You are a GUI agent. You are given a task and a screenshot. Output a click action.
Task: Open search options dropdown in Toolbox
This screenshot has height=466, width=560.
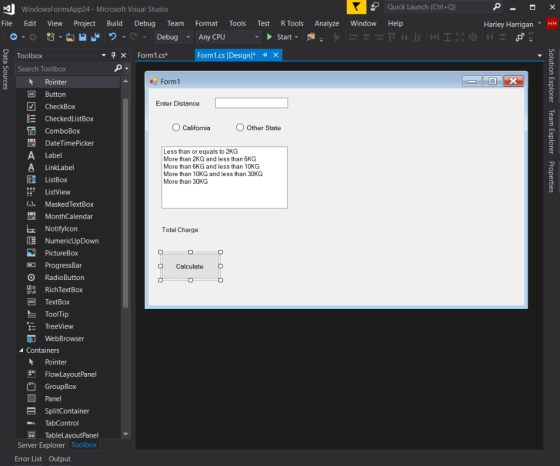127,69
